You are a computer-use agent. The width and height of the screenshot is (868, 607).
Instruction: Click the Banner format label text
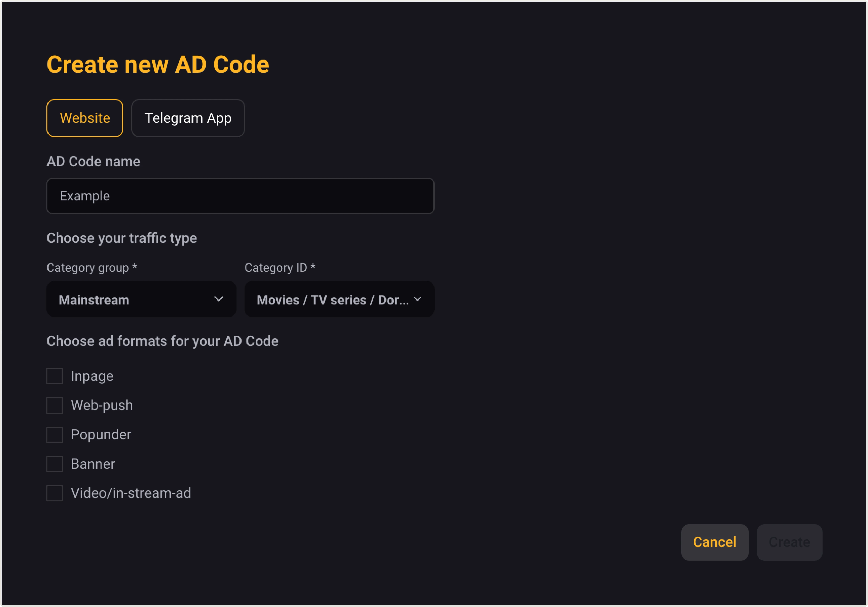[93, 464]
